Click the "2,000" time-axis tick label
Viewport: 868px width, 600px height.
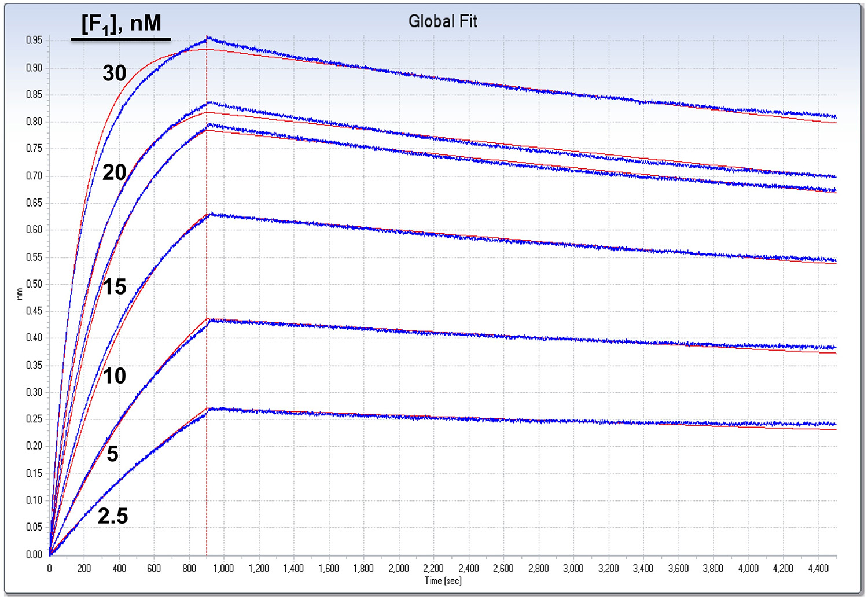click(x=399, y=568)
